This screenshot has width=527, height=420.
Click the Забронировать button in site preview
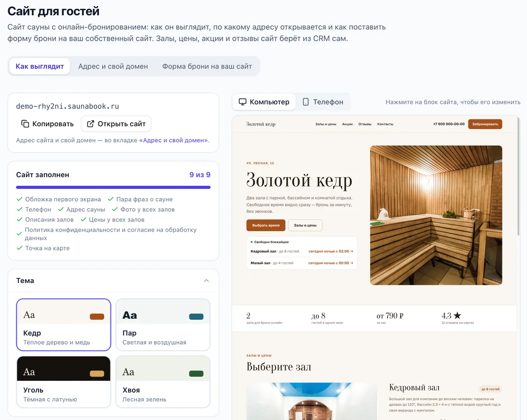point(485,124)
